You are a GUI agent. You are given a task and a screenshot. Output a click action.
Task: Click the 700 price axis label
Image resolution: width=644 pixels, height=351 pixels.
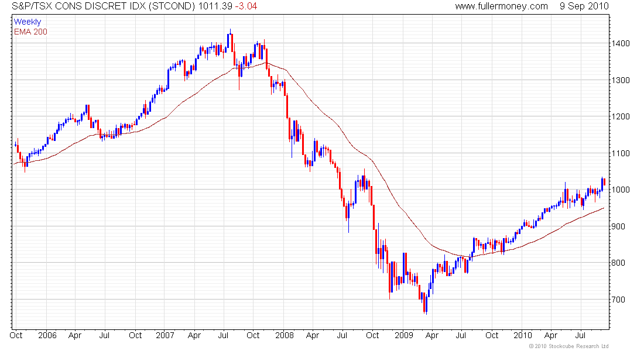click(618, 300)
